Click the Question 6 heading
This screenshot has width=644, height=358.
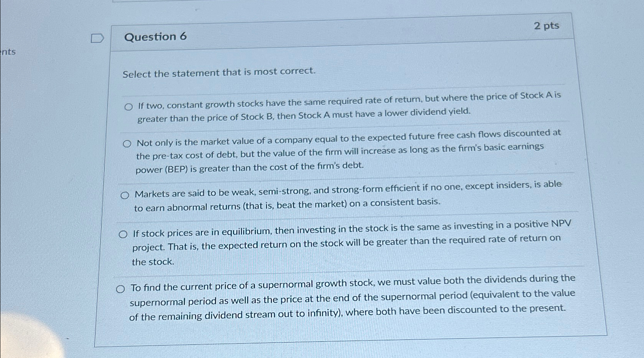click(x=155, y=38)
